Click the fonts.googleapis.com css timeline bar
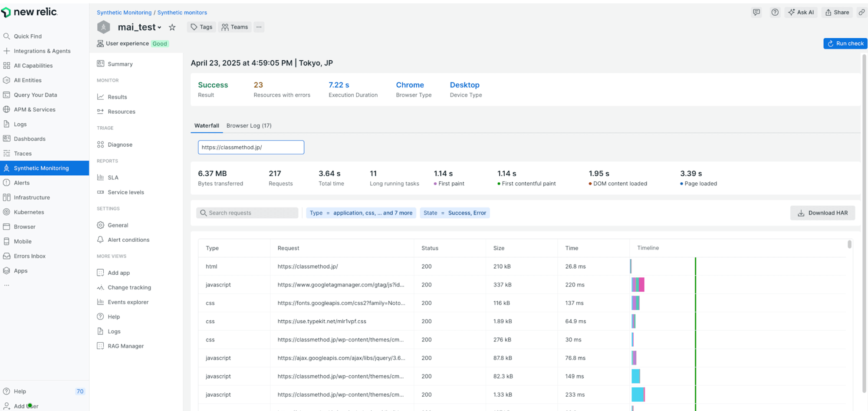Viewport: 868px width, 411px height. (635, 303)
